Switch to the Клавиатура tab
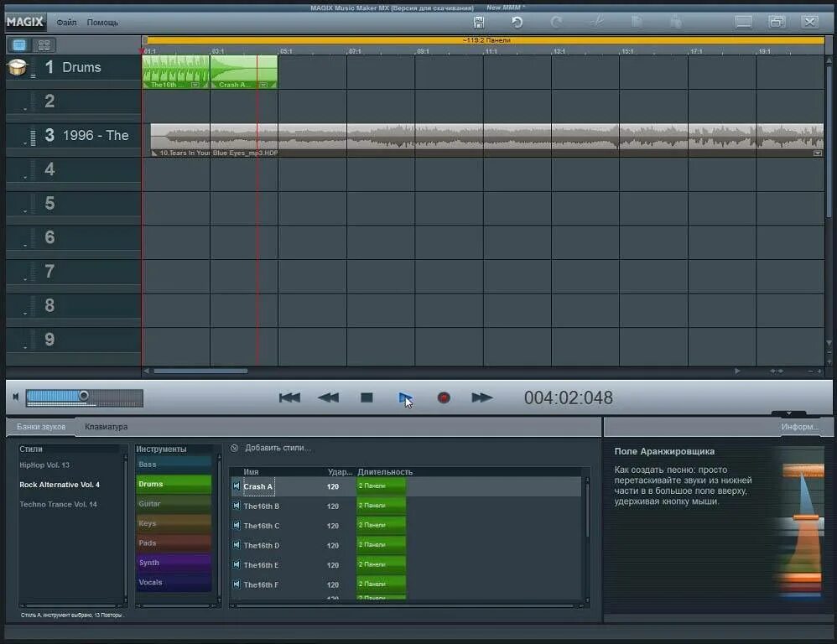This screenshot has width=837, height=644. pos(107,427)
